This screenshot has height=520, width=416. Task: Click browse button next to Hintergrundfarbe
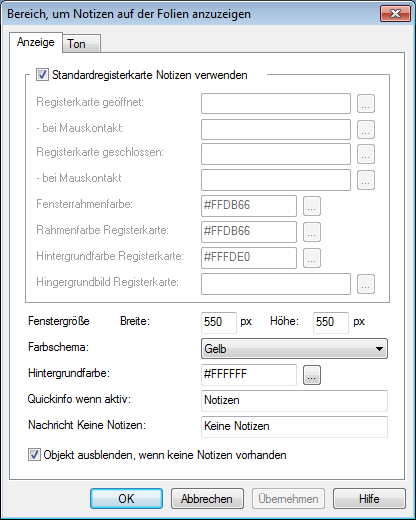click(312, 375)
